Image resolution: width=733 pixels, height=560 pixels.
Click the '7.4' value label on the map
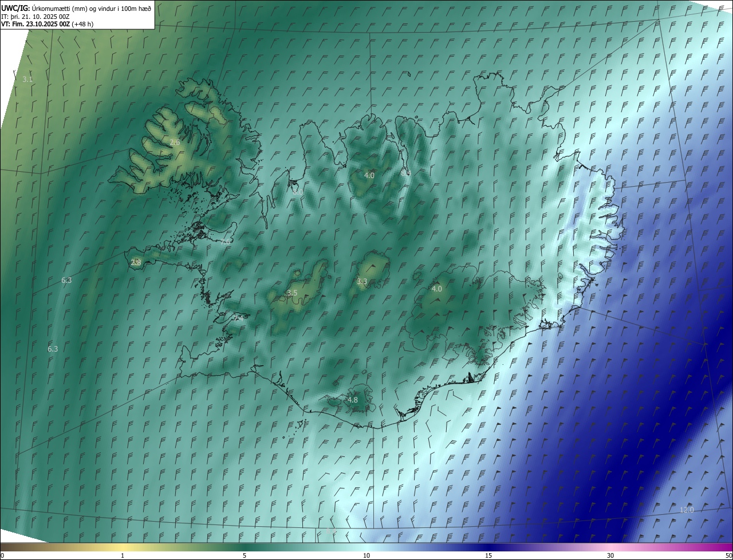coord(239,318)
